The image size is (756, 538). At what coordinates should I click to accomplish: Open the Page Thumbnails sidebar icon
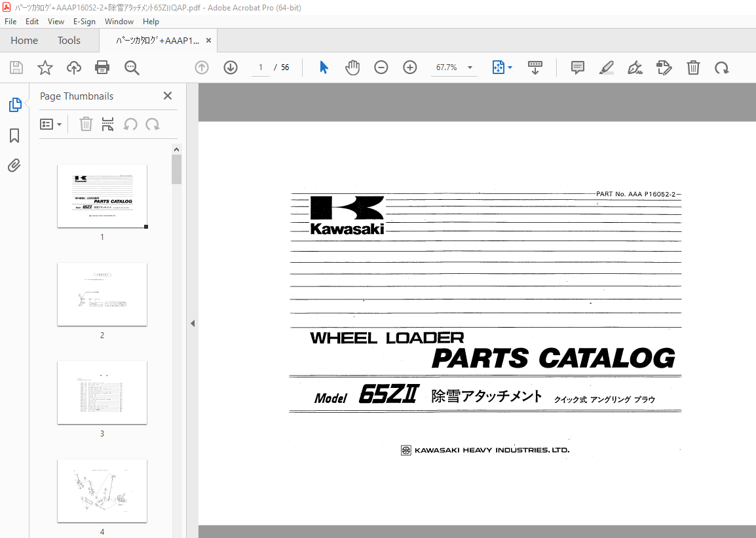click(x=15, y=105)
